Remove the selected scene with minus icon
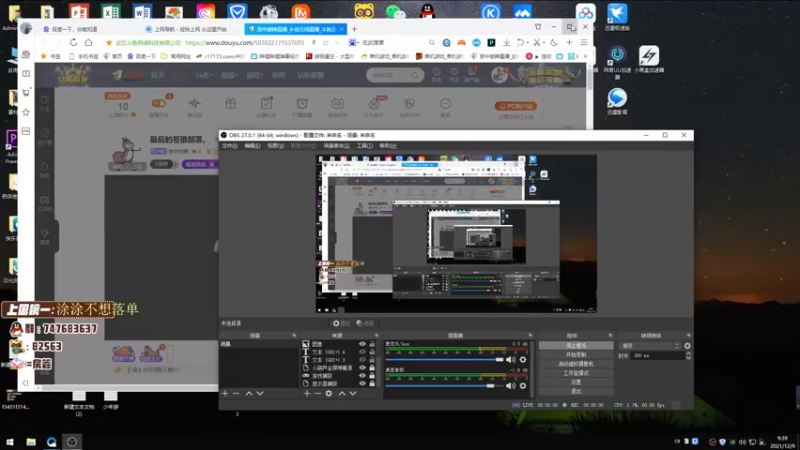 click(236, 393)
